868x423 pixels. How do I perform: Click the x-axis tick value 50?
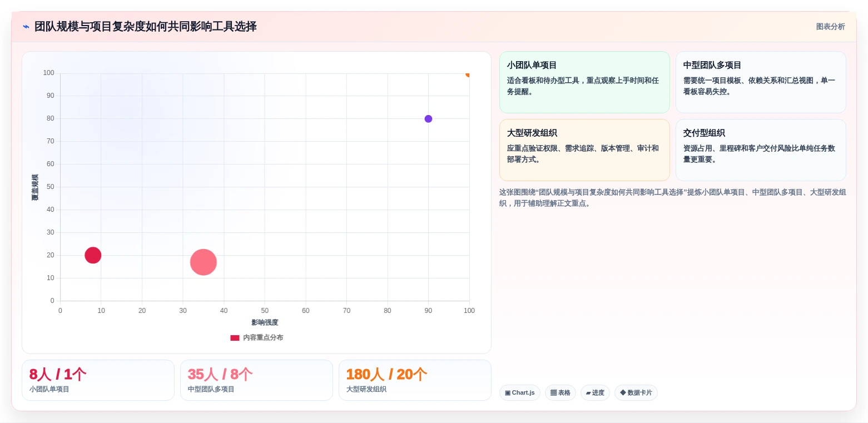point(265,311)
